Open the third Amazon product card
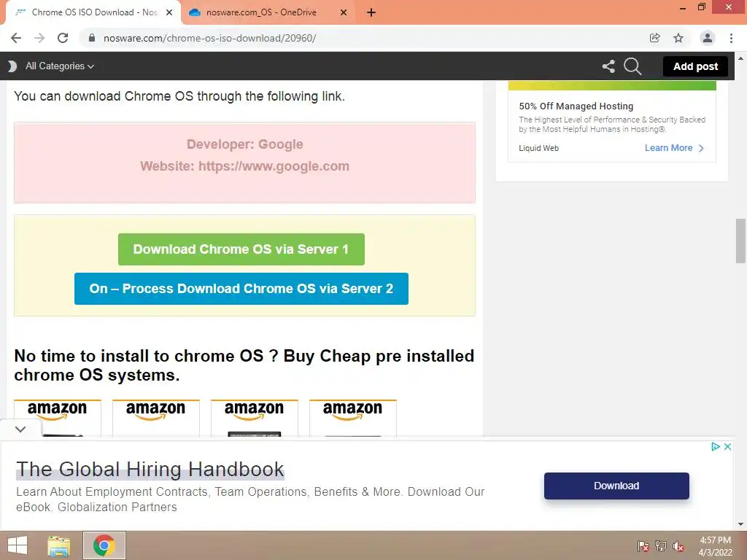 click(x=255, y=418)
